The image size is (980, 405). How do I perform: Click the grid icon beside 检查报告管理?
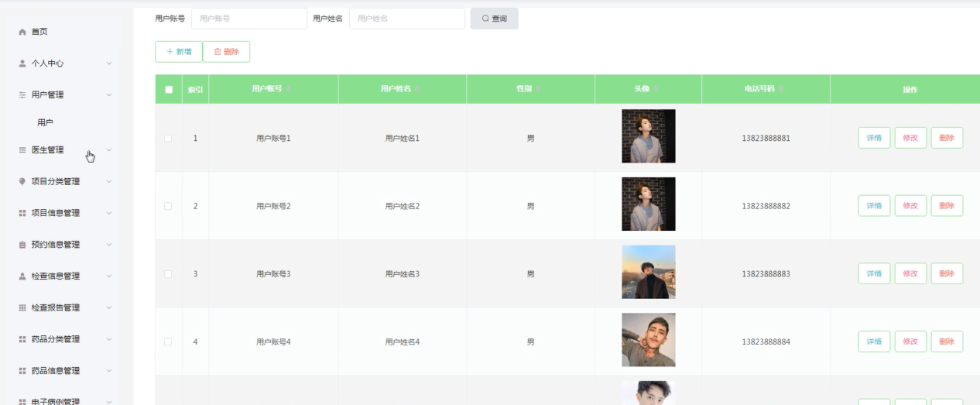[x=22, y=307]
